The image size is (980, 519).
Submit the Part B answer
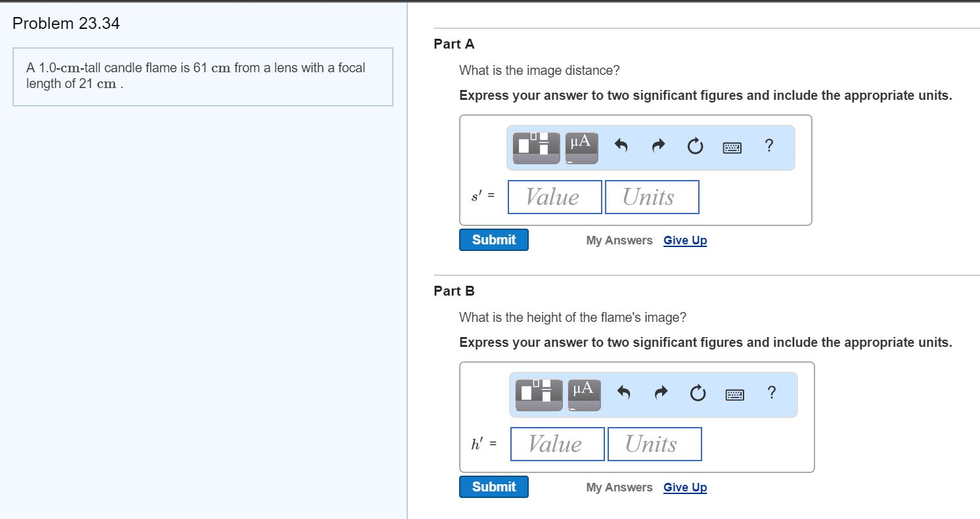(494, 487)
